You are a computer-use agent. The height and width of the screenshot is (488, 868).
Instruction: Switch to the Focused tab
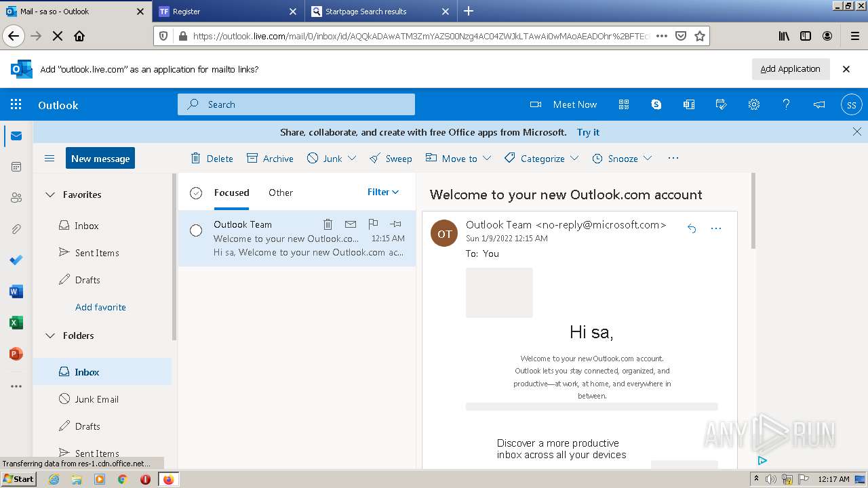pos(231,192)
